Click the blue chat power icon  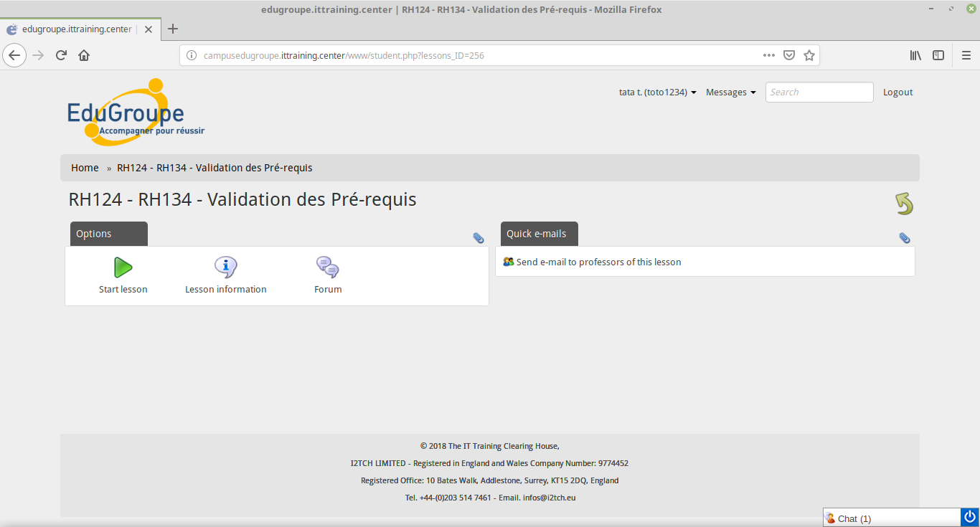pyautogui.click(x=970, y=517)
